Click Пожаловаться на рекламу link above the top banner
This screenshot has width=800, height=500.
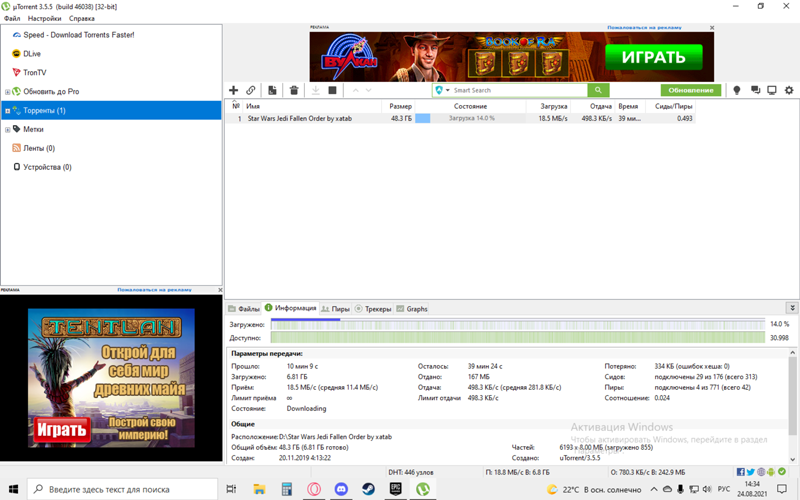point(644,28)
